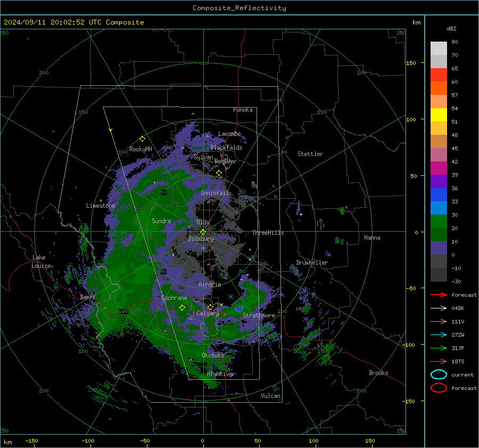
Task: Click the Ponoka city label
Action: click(x=243, y=110)
